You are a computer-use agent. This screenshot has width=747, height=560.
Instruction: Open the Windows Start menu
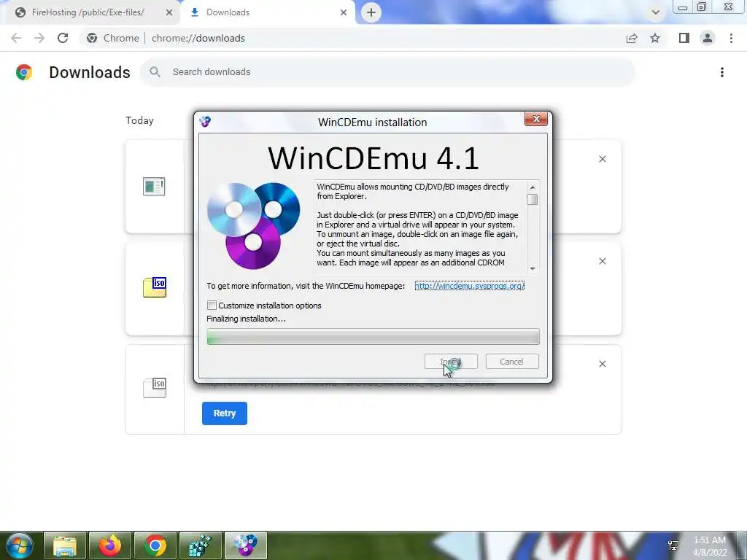(x=19, y=545)
